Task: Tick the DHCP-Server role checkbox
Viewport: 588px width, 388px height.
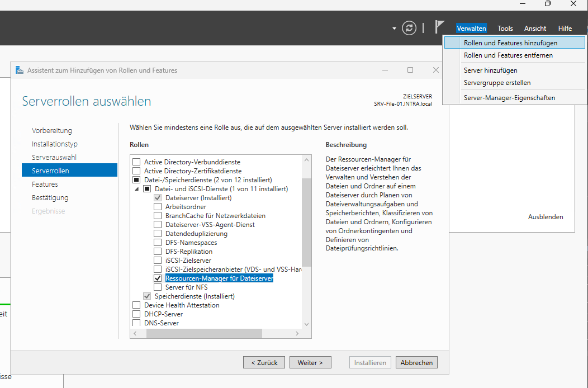Action: pos(136,314)
